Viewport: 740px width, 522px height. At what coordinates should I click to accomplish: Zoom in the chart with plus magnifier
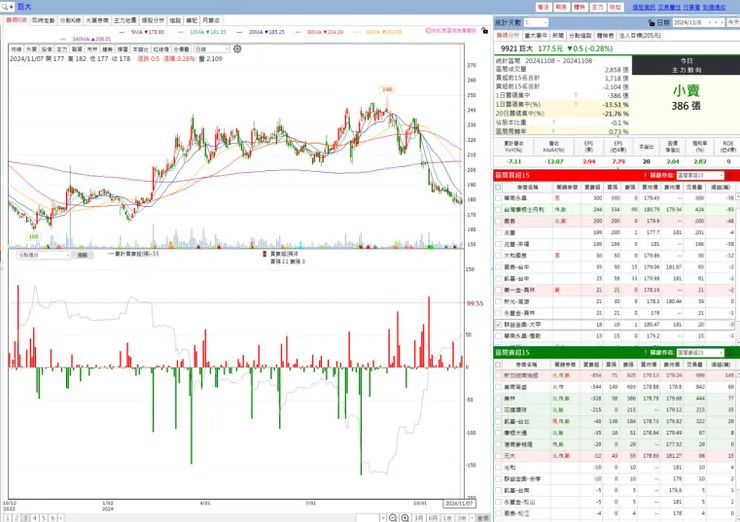(405, 518)
